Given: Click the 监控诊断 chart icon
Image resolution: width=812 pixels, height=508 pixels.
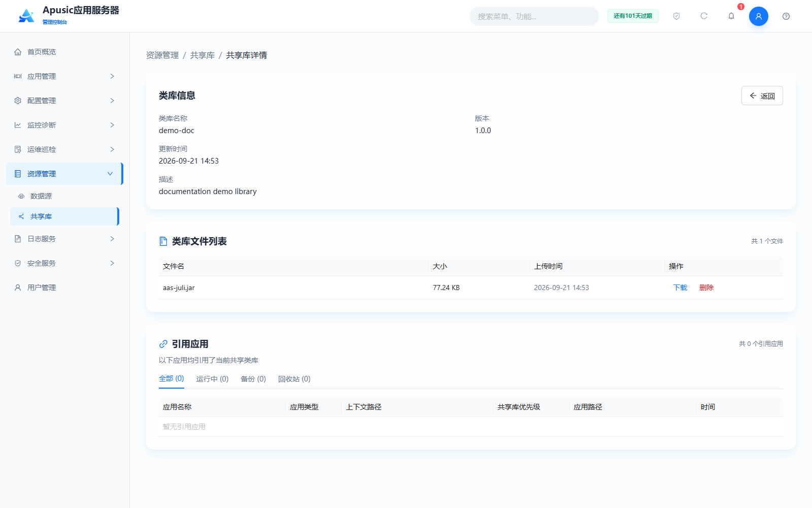Looking at the screenshot, I should (x=18, y=125).
